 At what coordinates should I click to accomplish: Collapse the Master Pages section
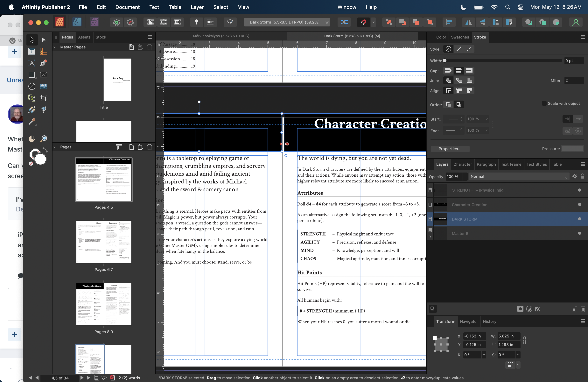pos(55,47)
